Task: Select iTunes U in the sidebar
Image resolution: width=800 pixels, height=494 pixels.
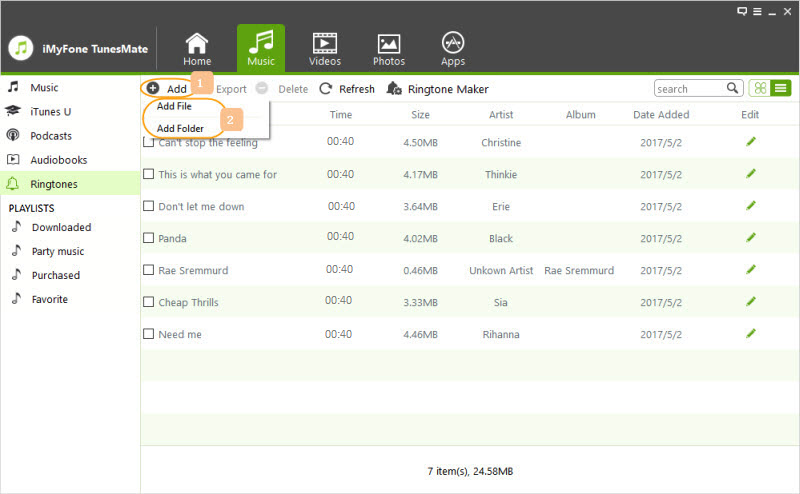Action: pyautogui.click(x=70, y=111)
